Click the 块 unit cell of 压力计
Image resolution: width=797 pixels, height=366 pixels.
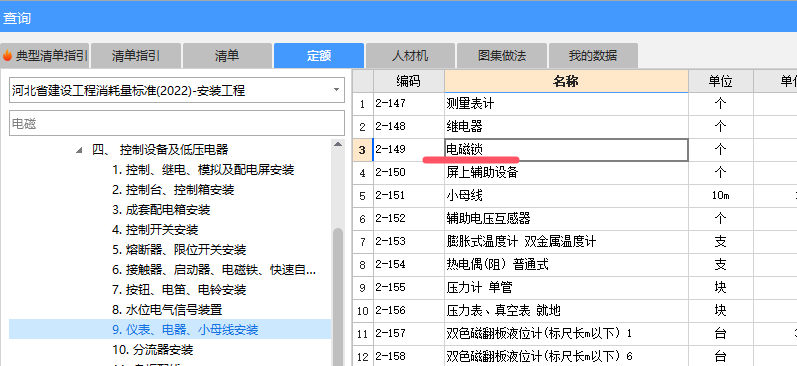click(x=720, y=288)
